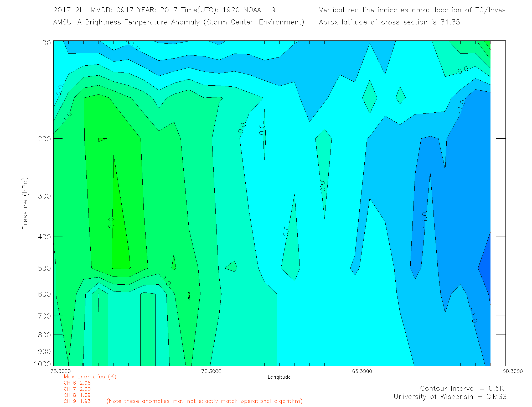The width and height of the screenshot is (532, 407).
Task: Click the darkest blue region at right edge
Action: (x=485, y=268)
